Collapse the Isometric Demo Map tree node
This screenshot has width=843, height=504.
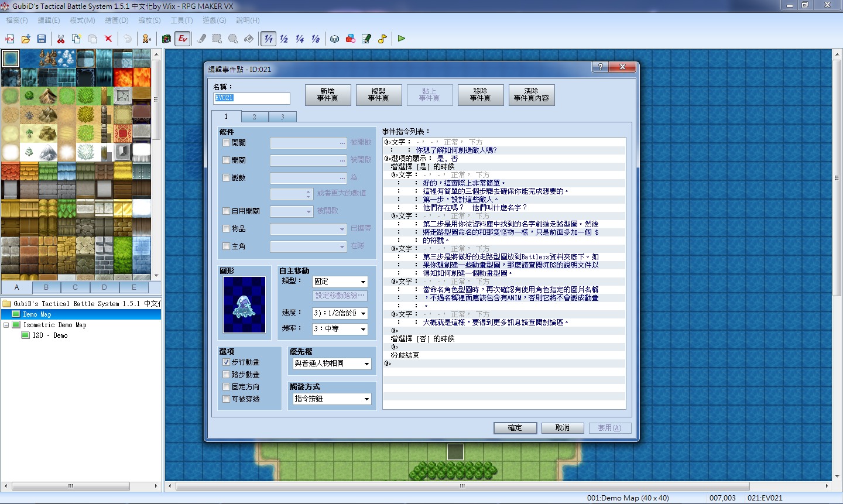click(6, 325)
